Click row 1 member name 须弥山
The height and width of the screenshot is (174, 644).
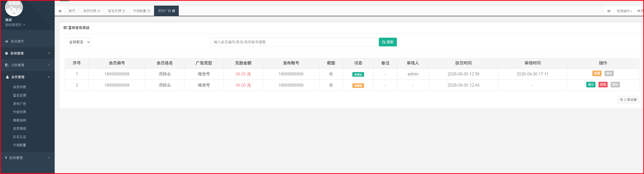coord(164,74)
